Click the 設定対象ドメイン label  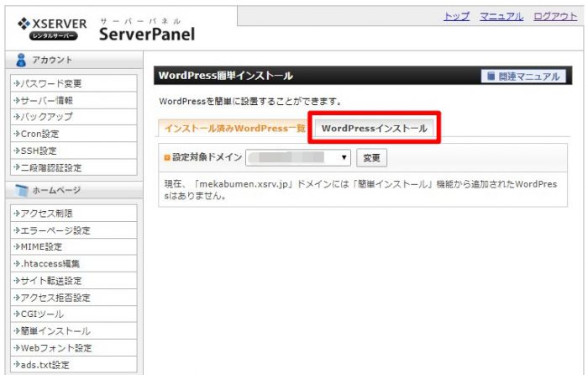coord(207,157)
